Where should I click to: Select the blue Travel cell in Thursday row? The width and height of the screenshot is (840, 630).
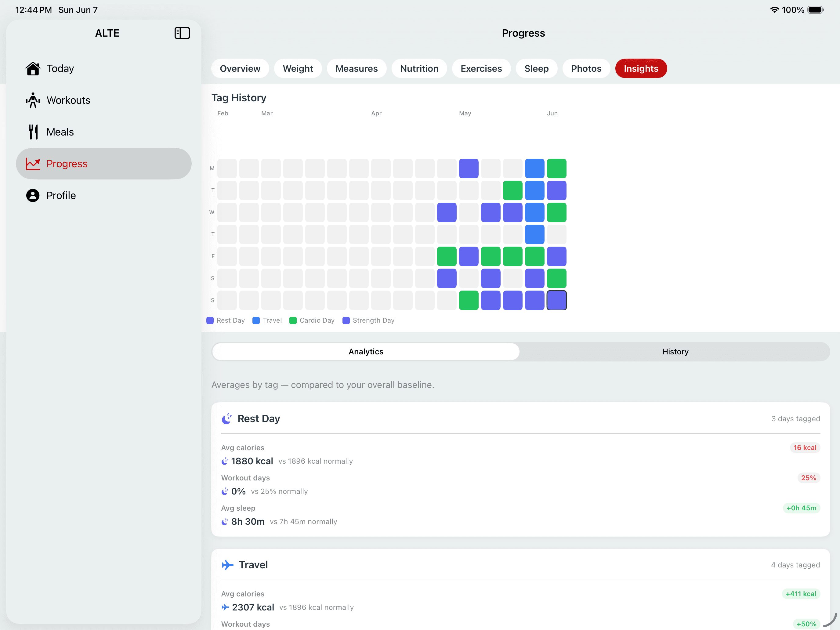click(x=534, y=234)
